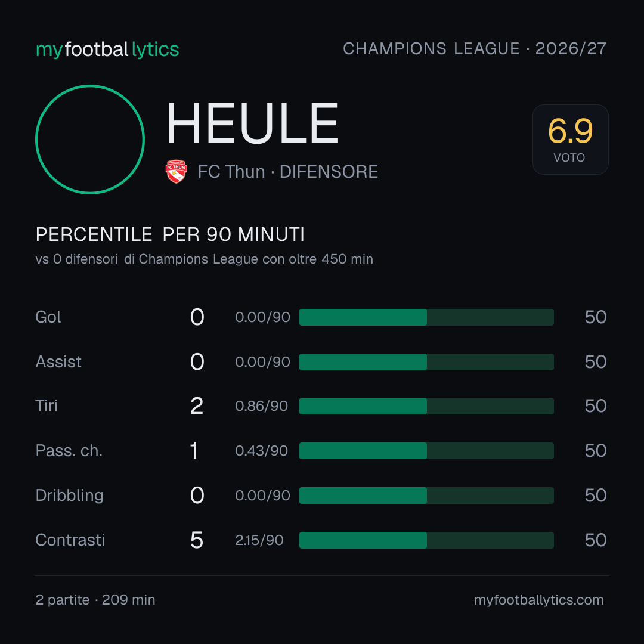Click the 0.86/90 Tiri rate value
This screenshot has width=644, height=644.
tap(261, 406)
